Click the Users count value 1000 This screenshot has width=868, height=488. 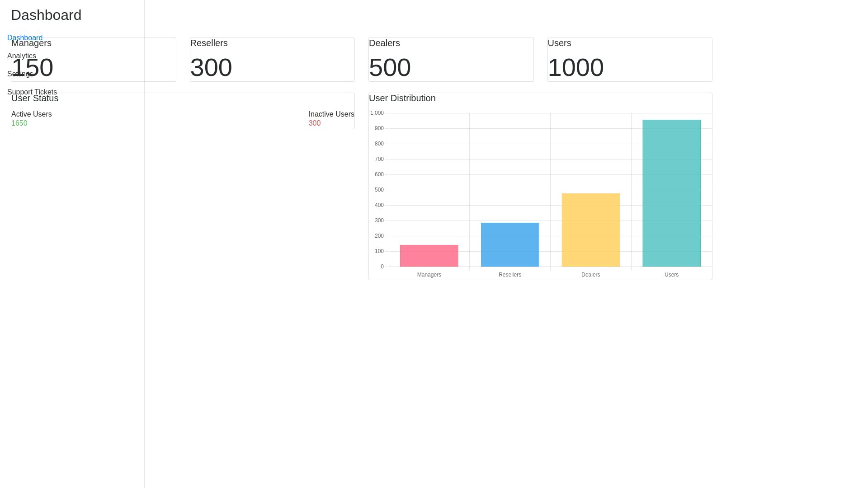pos(576,67)
